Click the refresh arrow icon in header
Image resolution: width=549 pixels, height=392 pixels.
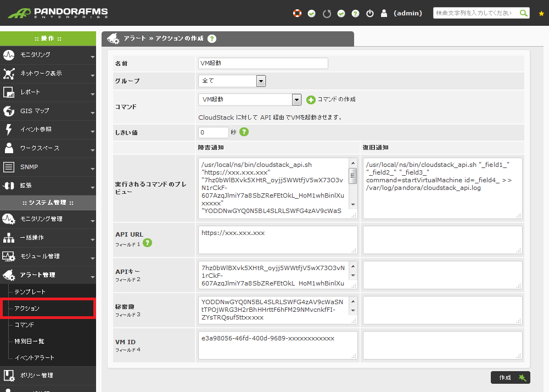pyautogui.click(x=327, y=14)
